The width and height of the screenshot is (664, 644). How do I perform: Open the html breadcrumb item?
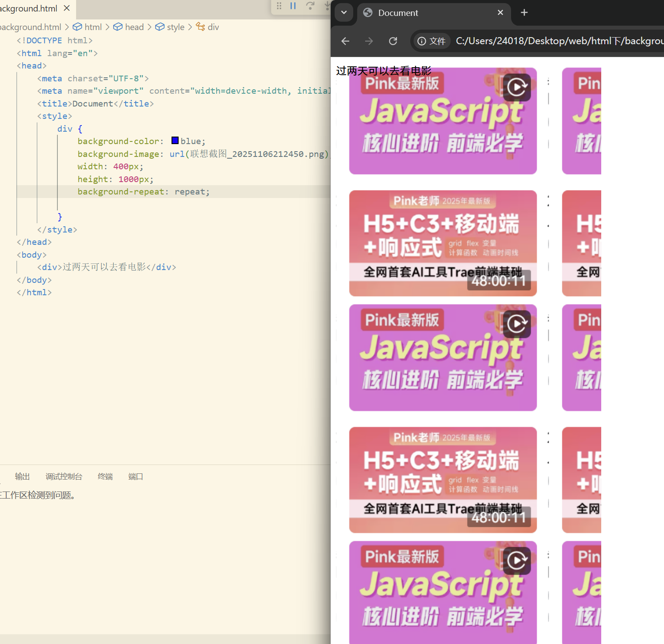[x=88, y=27]
